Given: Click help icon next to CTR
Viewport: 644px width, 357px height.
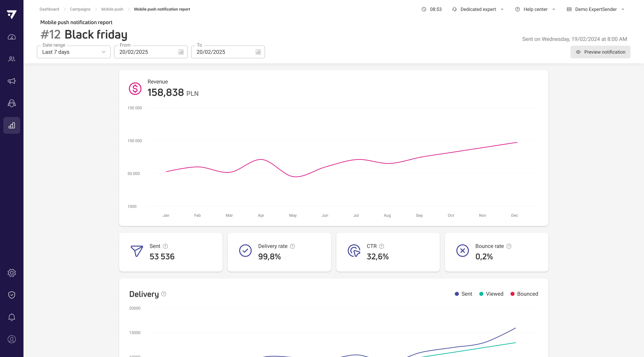Looking at the screenshot, I should pyautogui.click(x=382, y=246).
